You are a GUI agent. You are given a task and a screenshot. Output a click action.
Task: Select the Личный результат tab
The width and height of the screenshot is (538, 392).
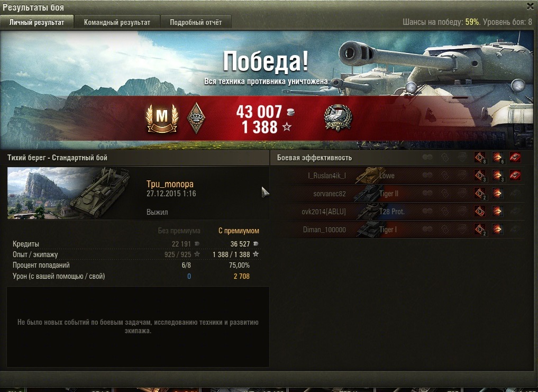click(37, 22)
